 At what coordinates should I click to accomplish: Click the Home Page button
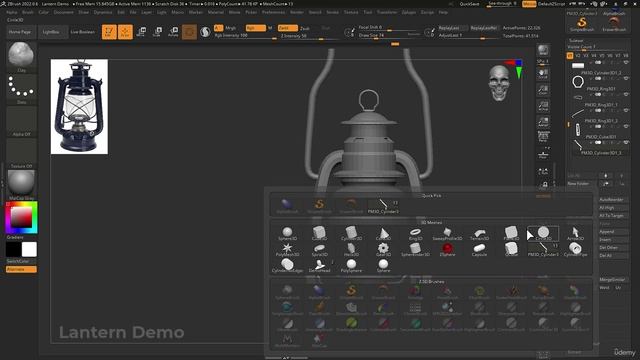(20, 32)
